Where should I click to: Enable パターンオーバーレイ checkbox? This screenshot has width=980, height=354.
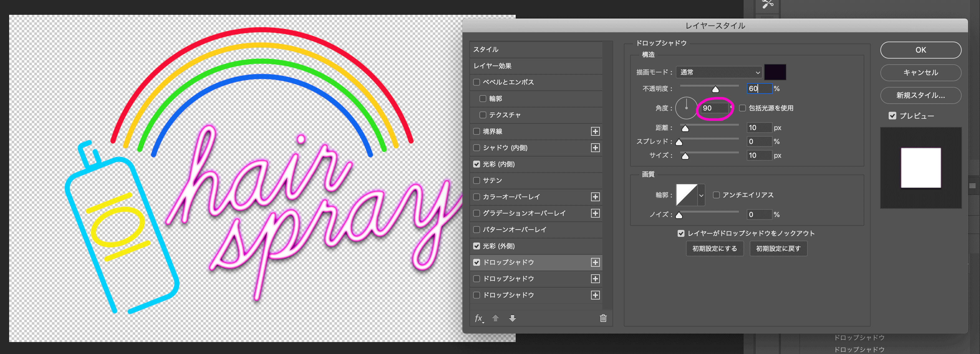[x=477, y=230]
